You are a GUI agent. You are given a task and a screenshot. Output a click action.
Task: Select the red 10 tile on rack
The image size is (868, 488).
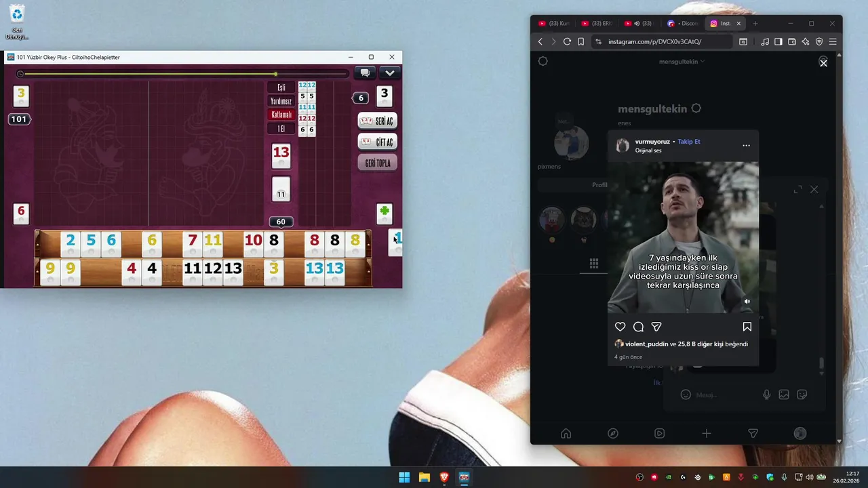tap(254, 243)
